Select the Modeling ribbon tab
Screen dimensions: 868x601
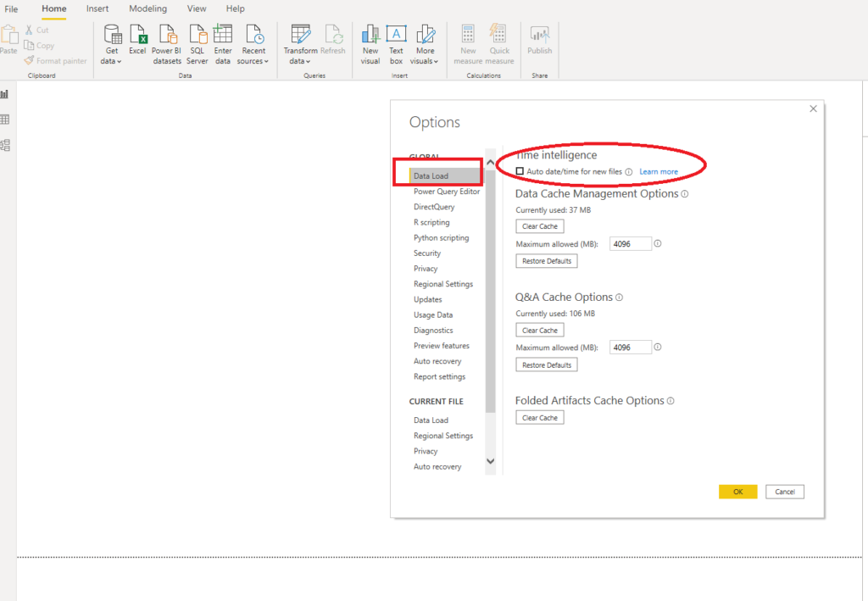pos(147,8)
